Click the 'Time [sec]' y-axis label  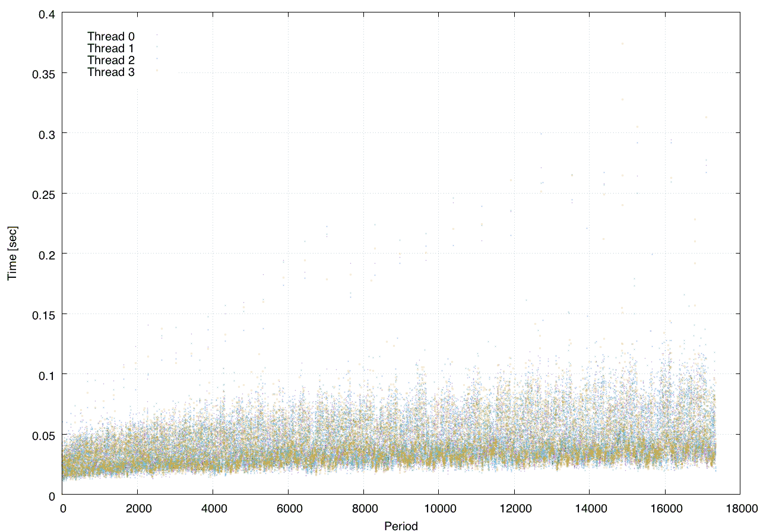[x=12, y=253]
